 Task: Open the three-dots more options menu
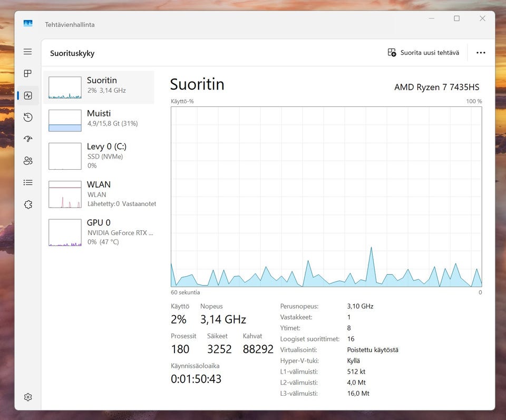[x=481, y=53]
